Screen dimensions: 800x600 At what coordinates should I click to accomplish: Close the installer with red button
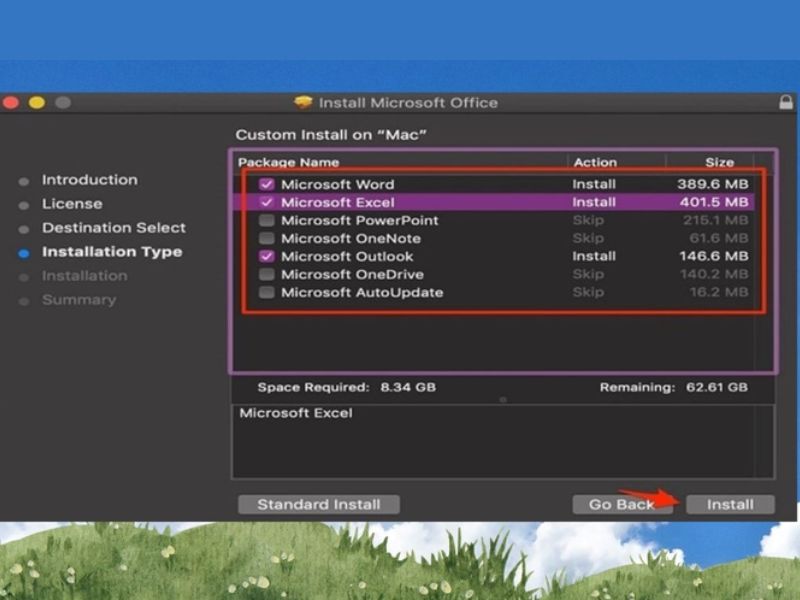(x=11, y=103)
